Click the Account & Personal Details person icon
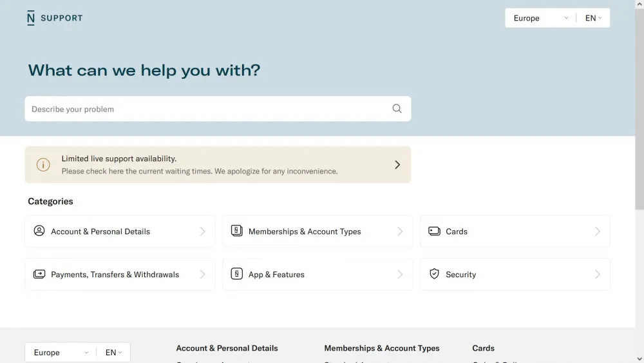This screenshot has width=644, height=363. tap(39, 231)
